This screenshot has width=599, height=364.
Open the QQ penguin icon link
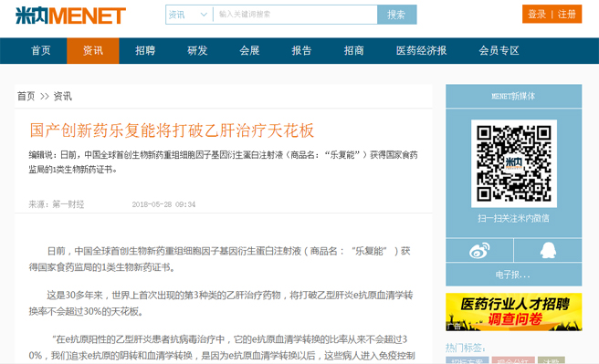tap(548, 250)
